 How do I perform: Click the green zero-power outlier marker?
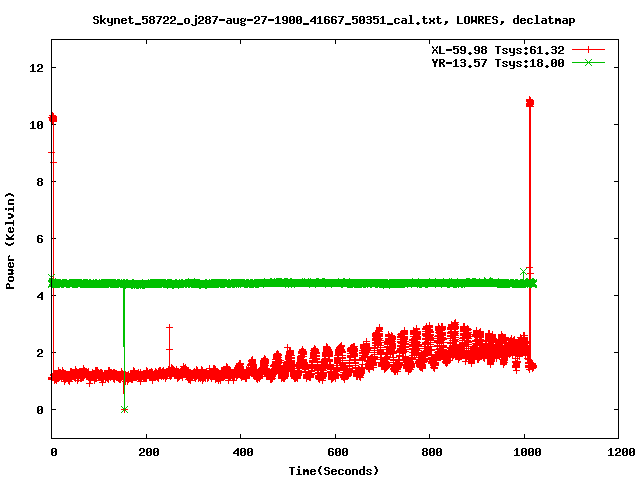(124, 409)
